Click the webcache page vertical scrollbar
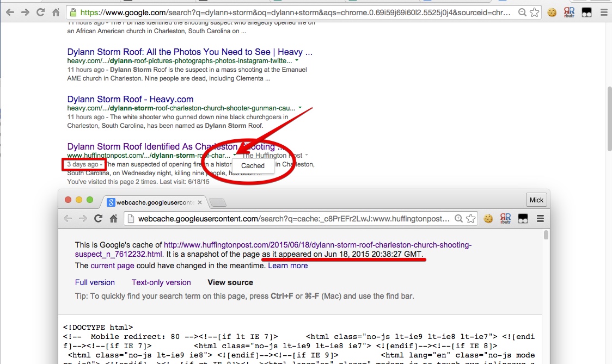The height and width of the screenshot is (364, 612). tap(546, 235)
